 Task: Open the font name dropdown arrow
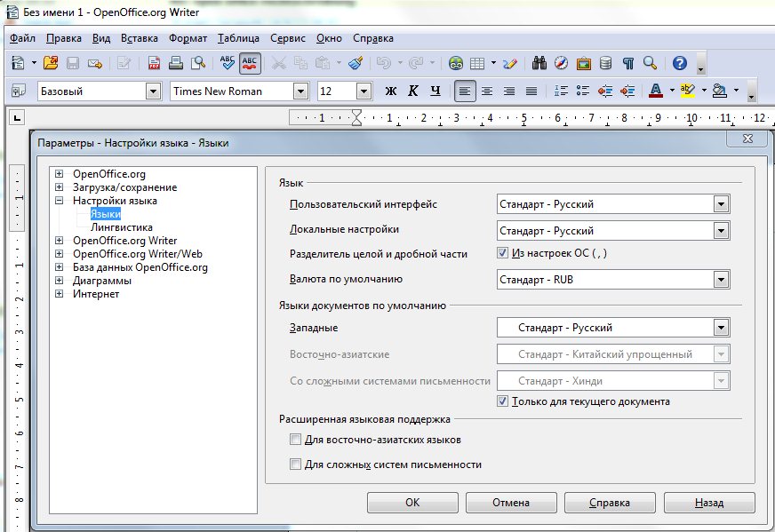pos(300,91)
